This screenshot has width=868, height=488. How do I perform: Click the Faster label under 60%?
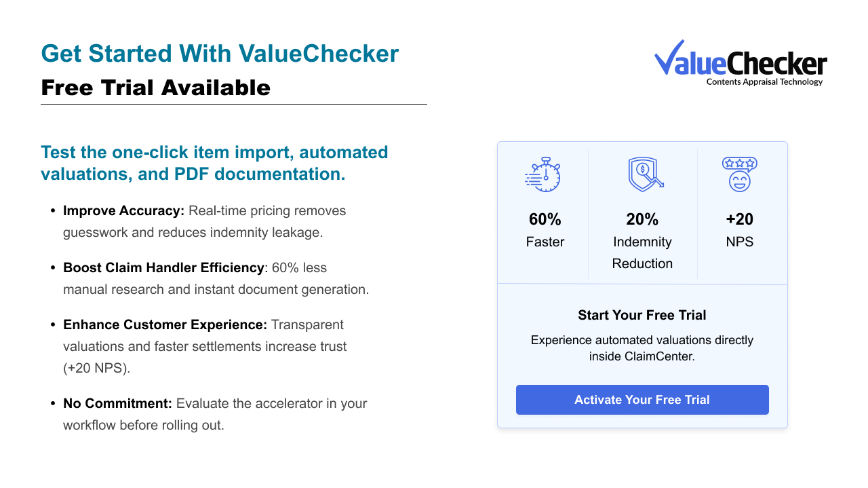(x=545, y=242)
